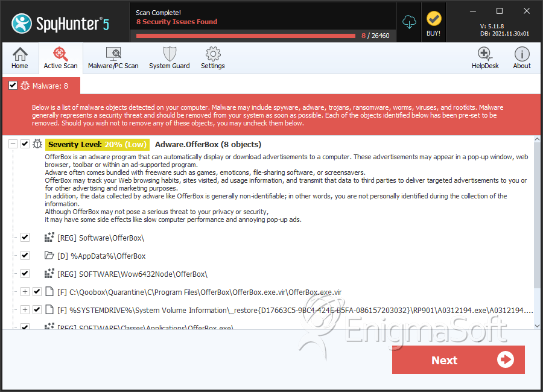Click the red scan progress bar
The width and height of the screenshot is (543, 392).
[246, 36]
